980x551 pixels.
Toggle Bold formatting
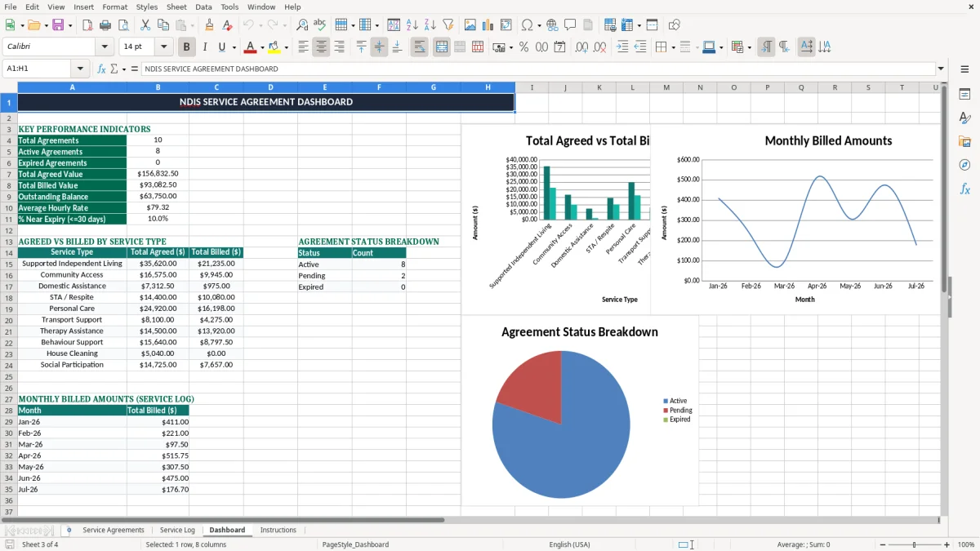tap(187, 47)
